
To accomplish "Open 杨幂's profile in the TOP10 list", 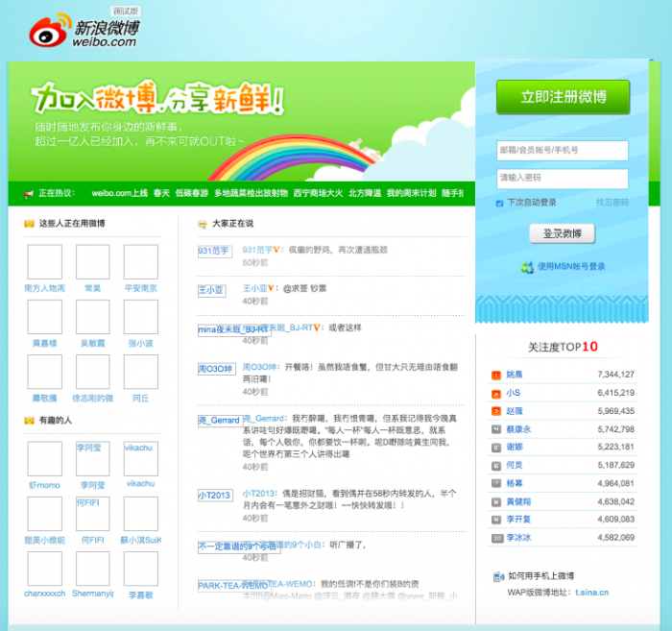I will (515, 483).
